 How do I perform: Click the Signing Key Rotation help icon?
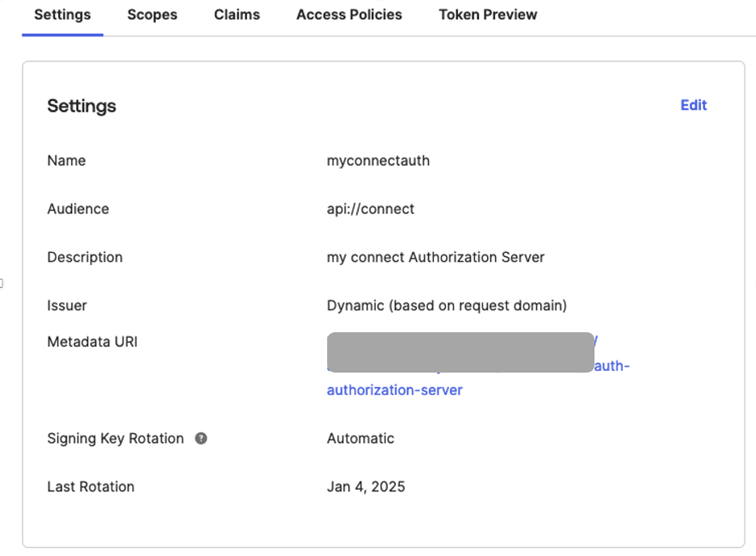199,438
